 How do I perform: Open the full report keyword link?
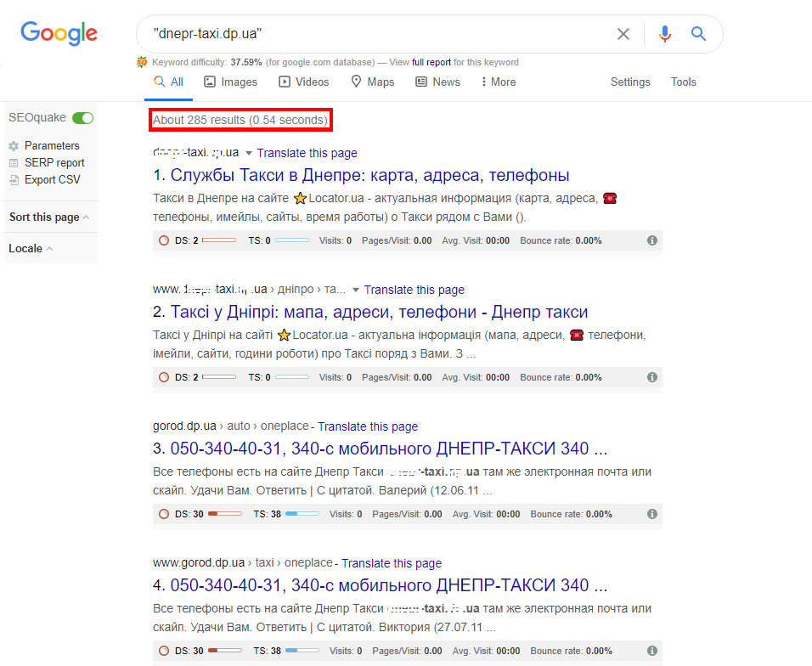(431, 62)
